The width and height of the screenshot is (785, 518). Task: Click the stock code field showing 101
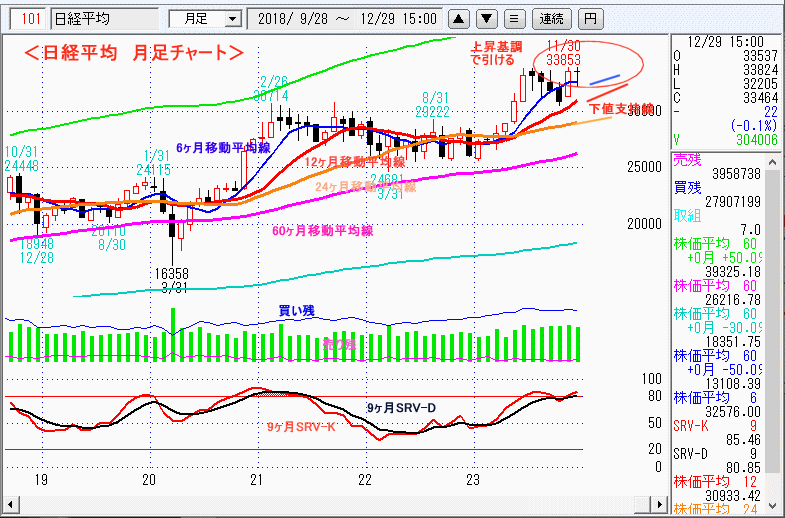coord(30,18)
